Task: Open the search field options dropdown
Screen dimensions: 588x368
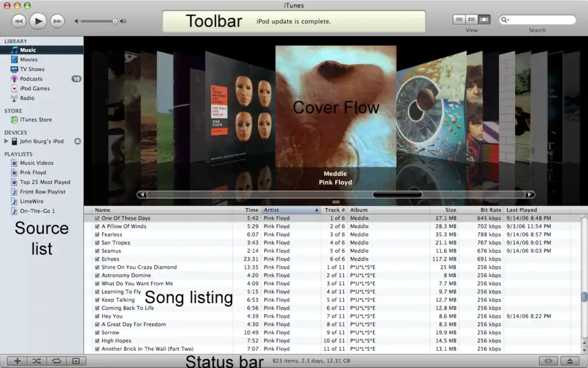Action: 505,20
